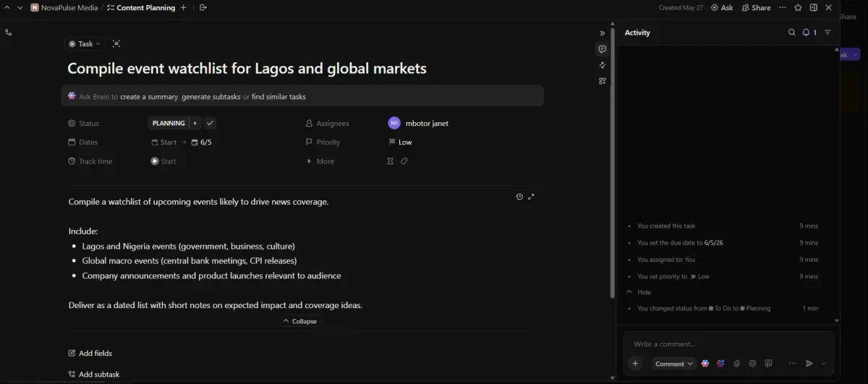Collapse the task description
Viewport: 868px width, 384px height.
click(x=299, y=321)
